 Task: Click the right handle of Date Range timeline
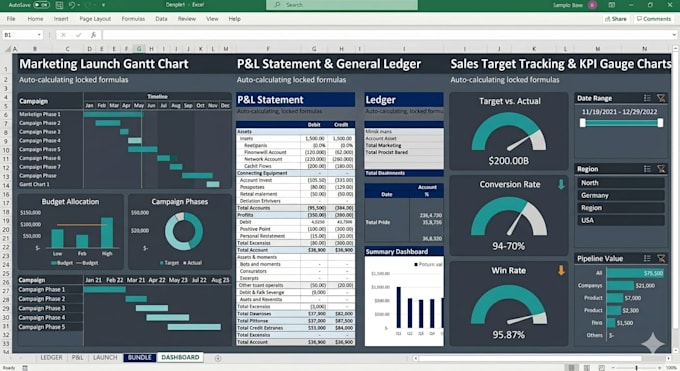[x=660, y=123]
